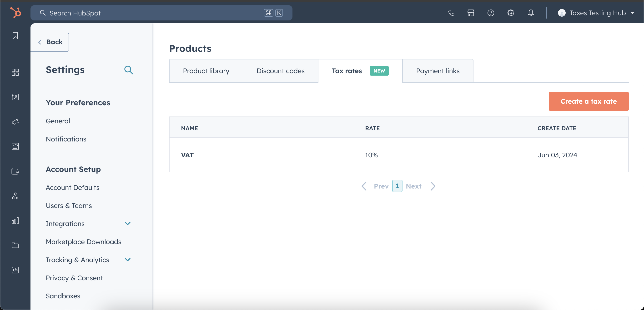Open the Marketplace storefront icon
Screen dimensions: 644x310
(471, 13)
